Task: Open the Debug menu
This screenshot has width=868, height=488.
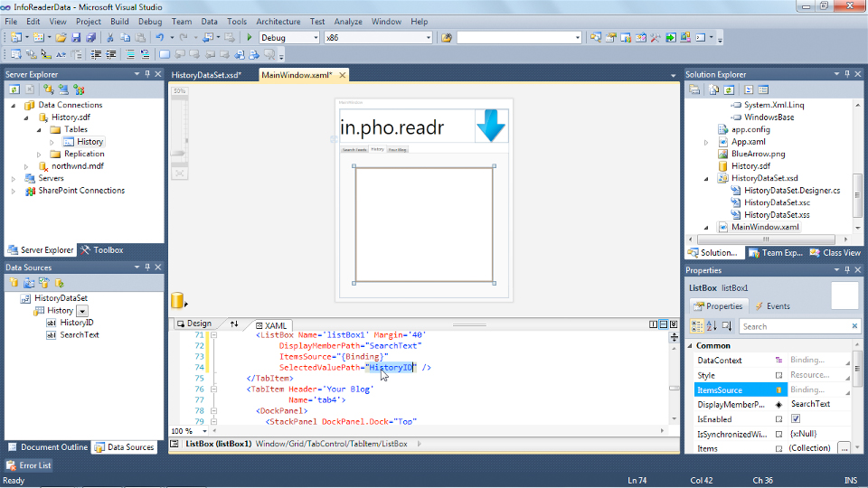Action: (149, 22)
